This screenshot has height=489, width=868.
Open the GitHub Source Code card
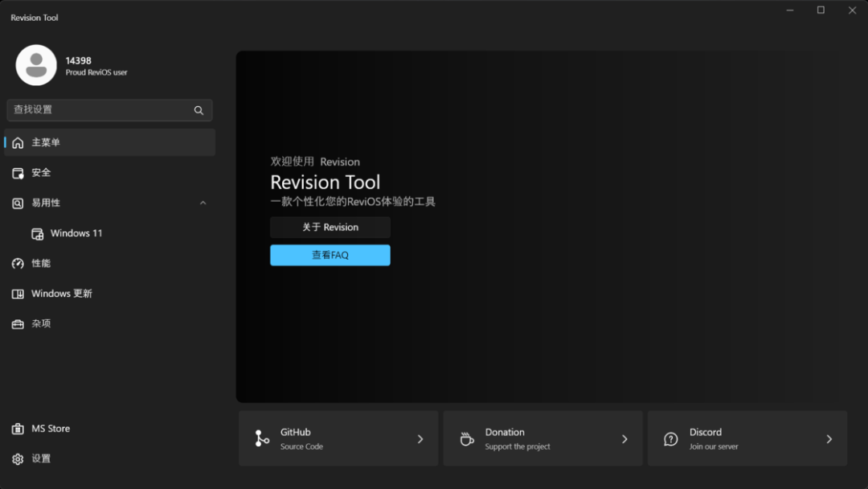click(x=338, y=438)
